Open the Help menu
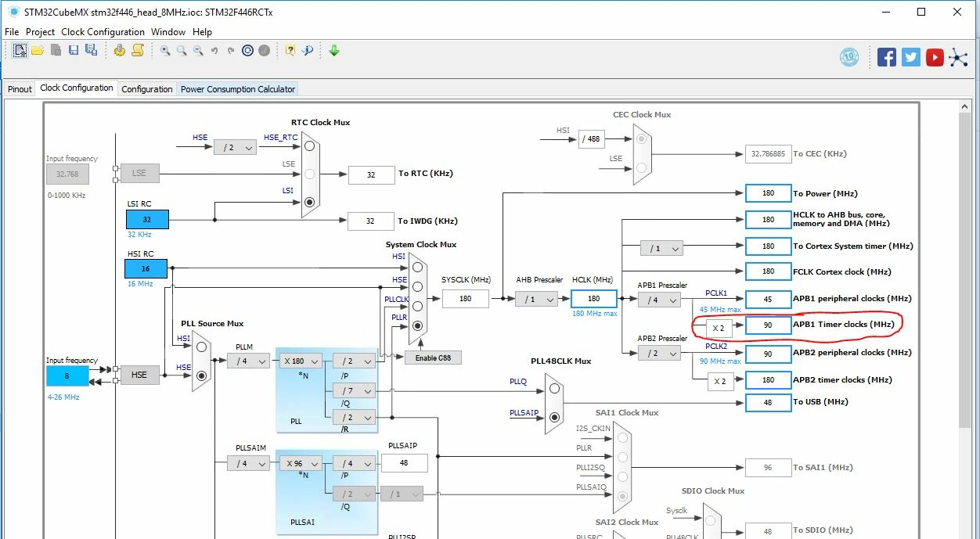Screen dimensions: 980x539 tap(202, 32)
